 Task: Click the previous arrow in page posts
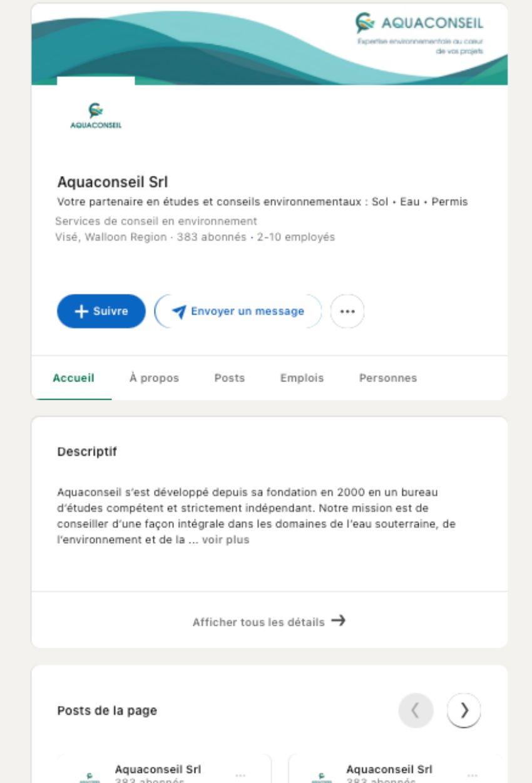click(416, 710)
